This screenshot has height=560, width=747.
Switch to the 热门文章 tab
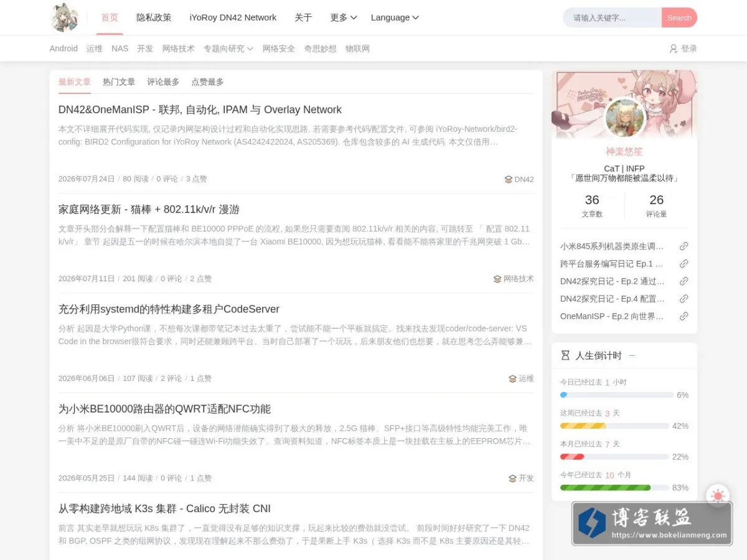click(119, 82)
